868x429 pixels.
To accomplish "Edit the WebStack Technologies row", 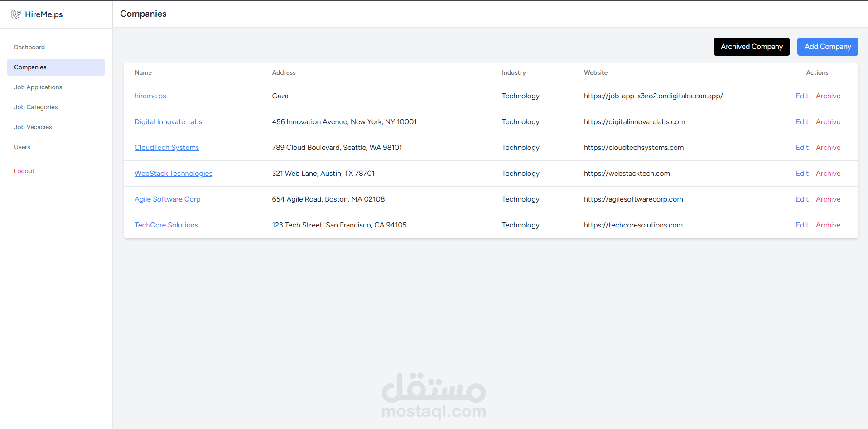I will (802, 174).
